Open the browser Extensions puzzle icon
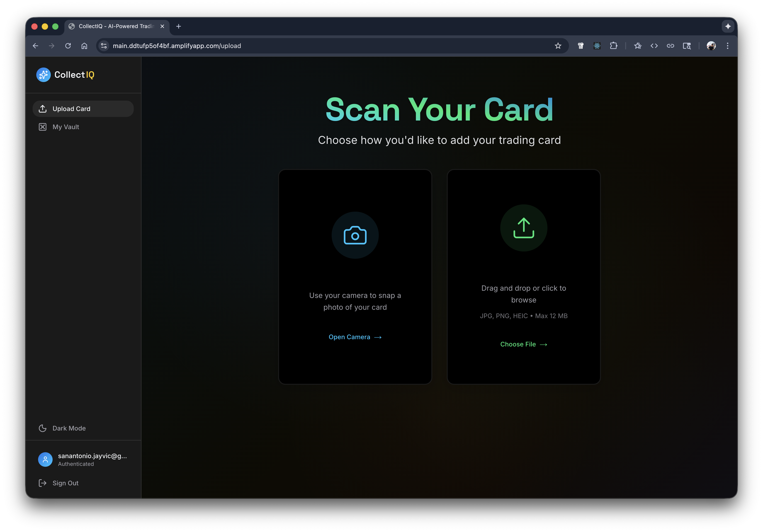 (x=613, y=46)
